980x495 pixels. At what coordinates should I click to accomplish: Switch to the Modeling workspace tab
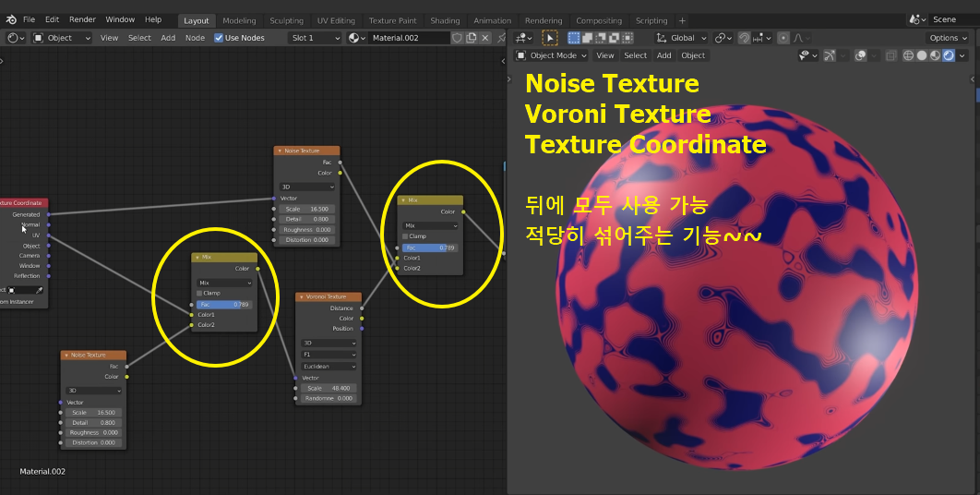(x=239, y=20)
